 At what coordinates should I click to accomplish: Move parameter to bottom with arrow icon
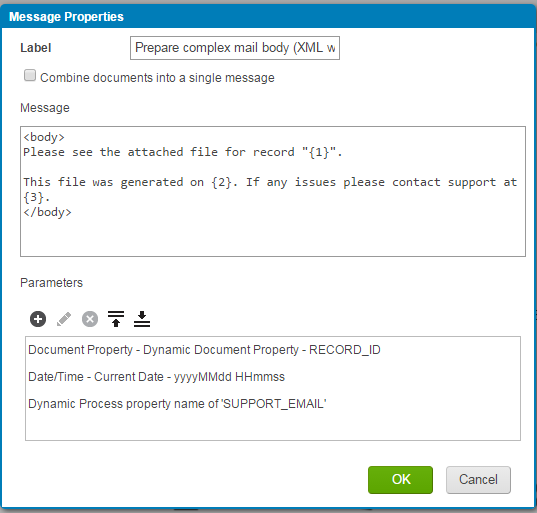142,319
